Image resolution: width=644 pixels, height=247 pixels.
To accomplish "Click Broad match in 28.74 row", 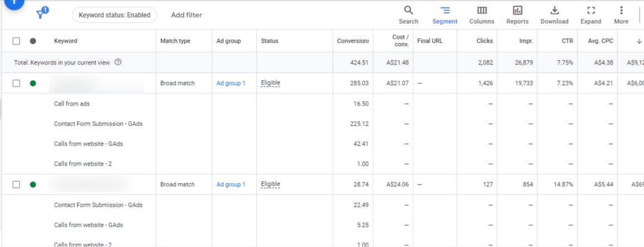I will [178, 185].
